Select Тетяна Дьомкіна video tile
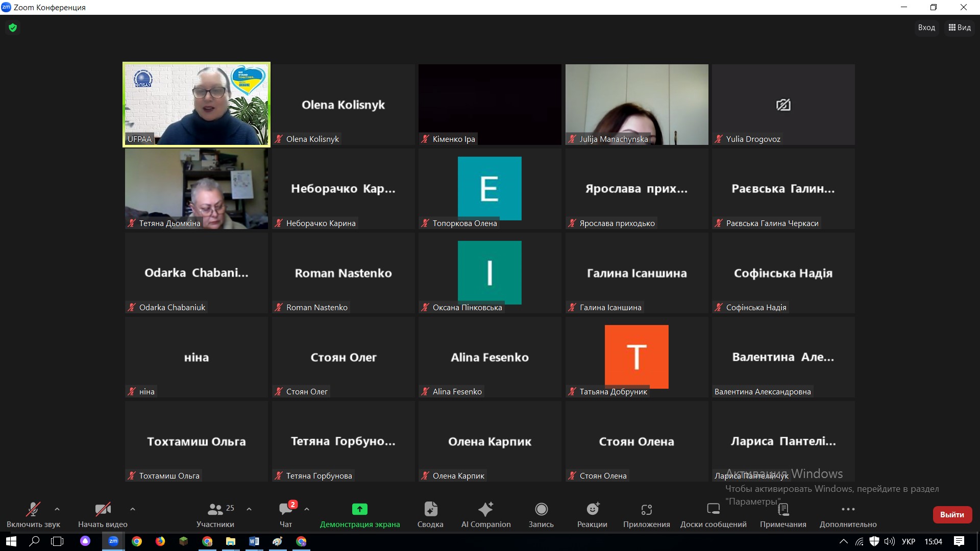This screenshot has width=980, height=551. [x=197, y=189]
